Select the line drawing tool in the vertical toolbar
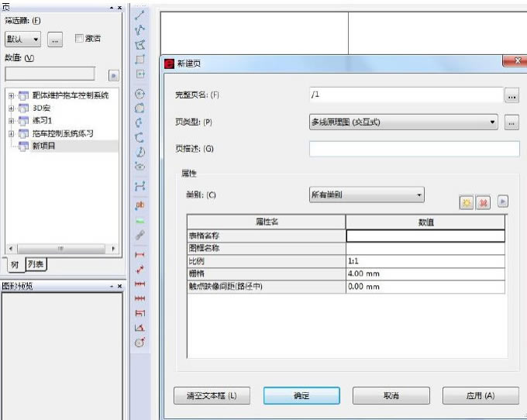Viewport: 527px width, 420px height. coord(140,15)
